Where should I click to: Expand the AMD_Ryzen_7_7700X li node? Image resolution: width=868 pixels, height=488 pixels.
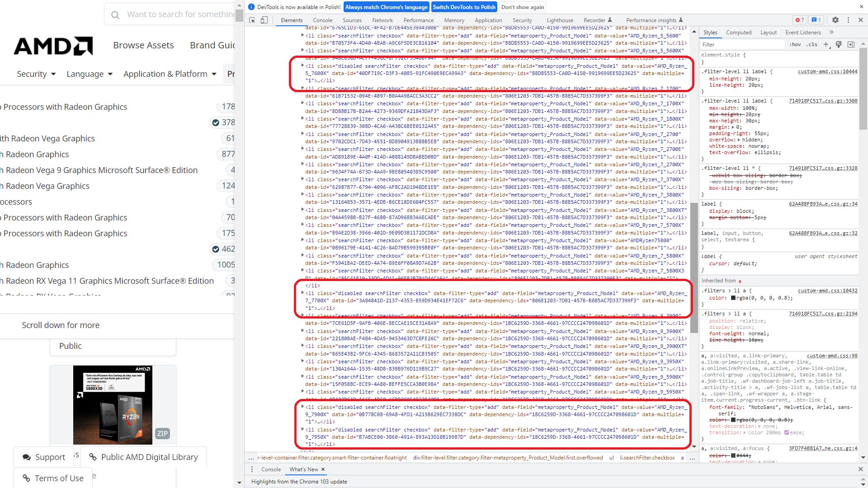tap(302, 293)
